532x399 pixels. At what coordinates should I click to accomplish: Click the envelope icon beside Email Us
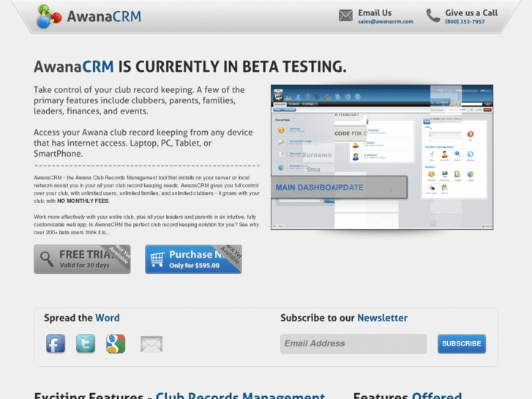coord(345,15)
